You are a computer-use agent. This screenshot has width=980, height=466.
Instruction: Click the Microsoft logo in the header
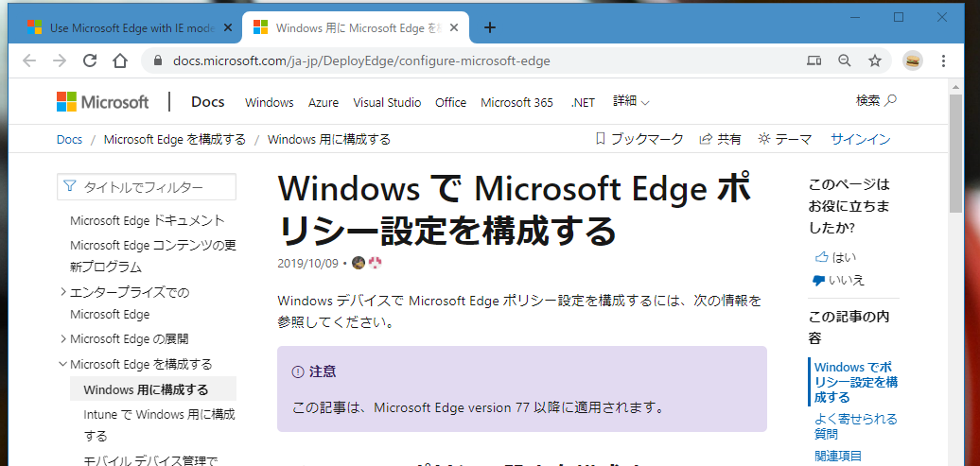pyautogui.click(x=102, y=102)
